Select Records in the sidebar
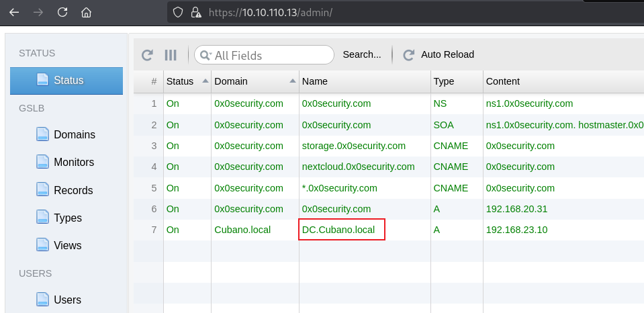 coord(73,190)
